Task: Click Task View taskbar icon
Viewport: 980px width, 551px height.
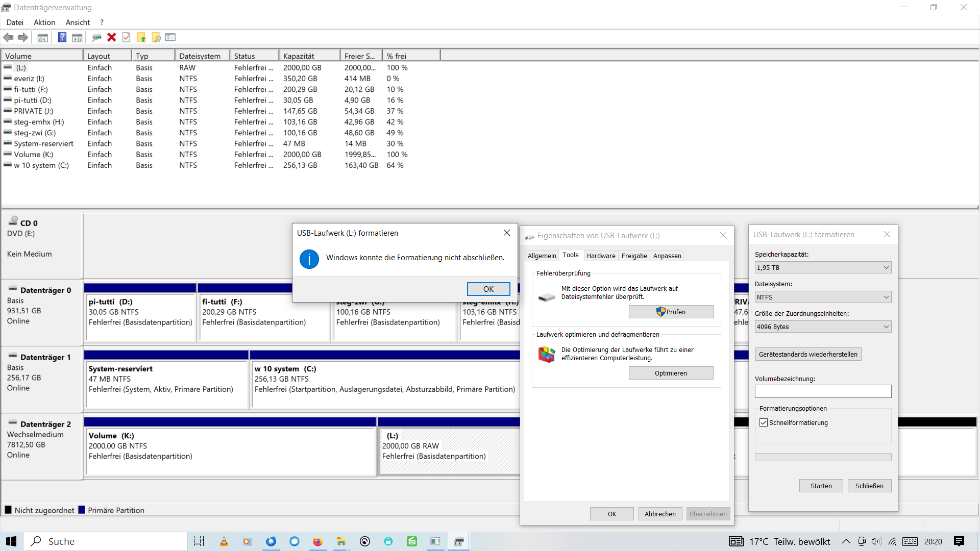Action: click(199, 541)
